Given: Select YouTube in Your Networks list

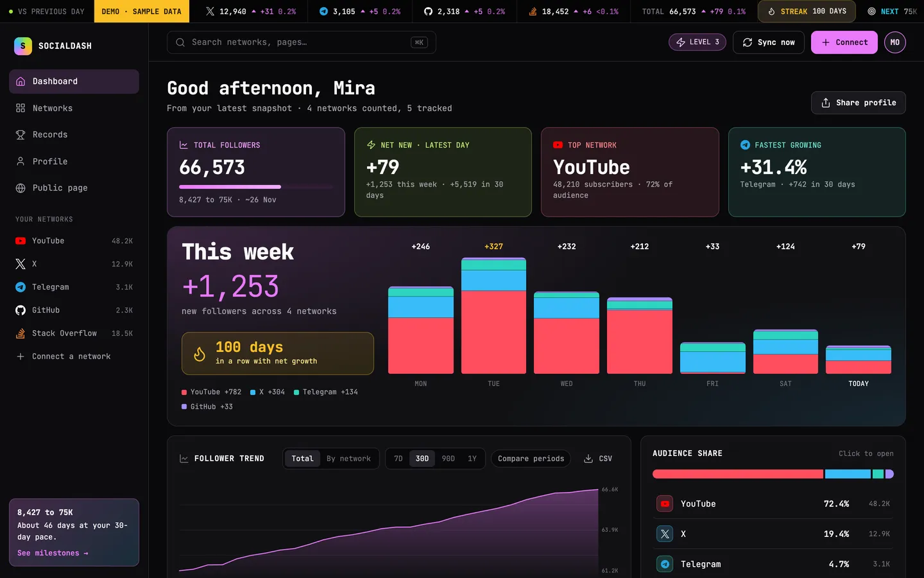Looking at the screenshot, I should [x=74, y=241].
